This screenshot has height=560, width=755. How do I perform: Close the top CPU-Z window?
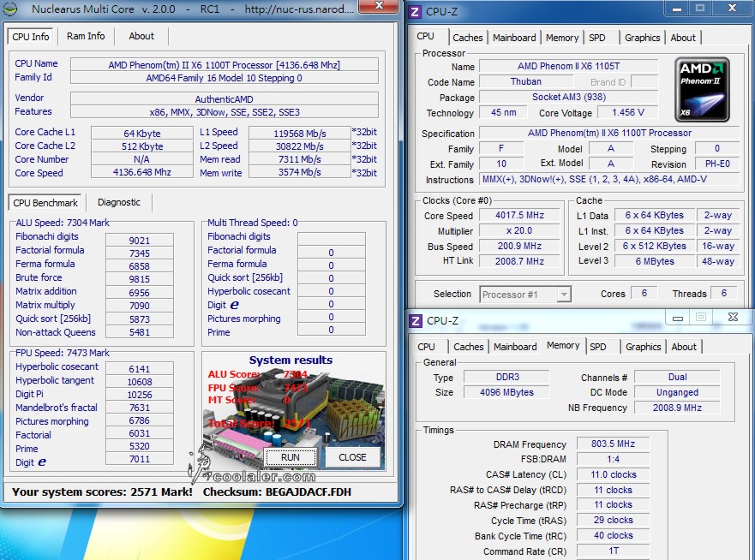pos(733,9)
